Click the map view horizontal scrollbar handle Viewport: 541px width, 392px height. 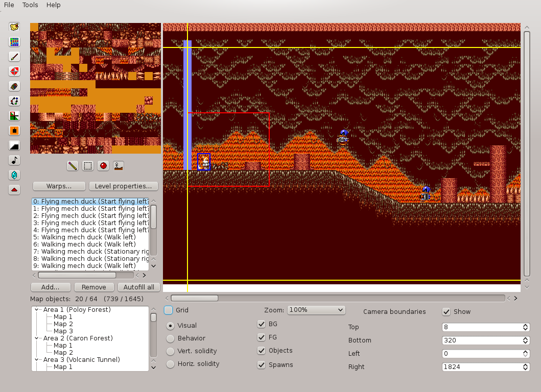coord(194,298)
